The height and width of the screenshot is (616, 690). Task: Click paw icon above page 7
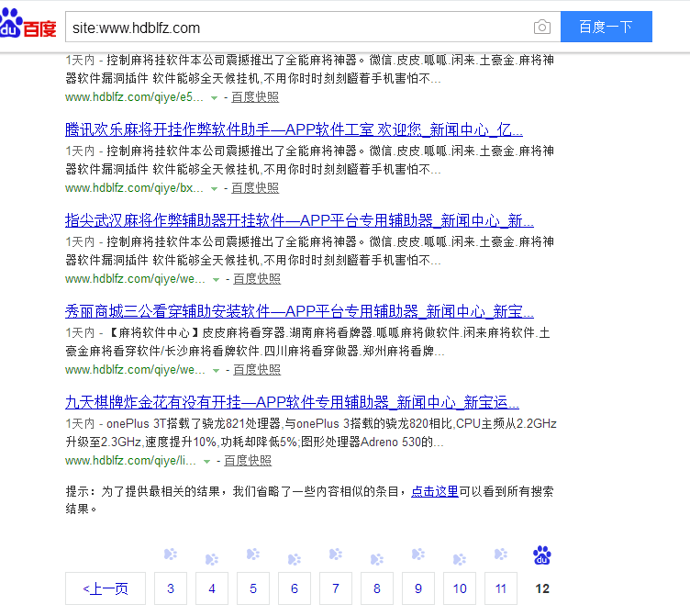click(x=336, y=554)
